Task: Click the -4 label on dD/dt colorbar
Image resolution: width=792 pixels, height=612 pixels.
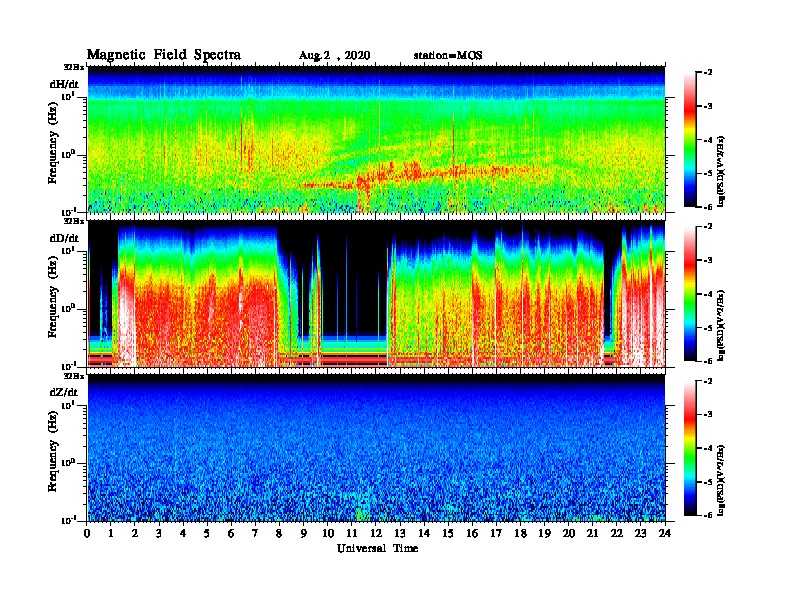Action: click(708, 294)
